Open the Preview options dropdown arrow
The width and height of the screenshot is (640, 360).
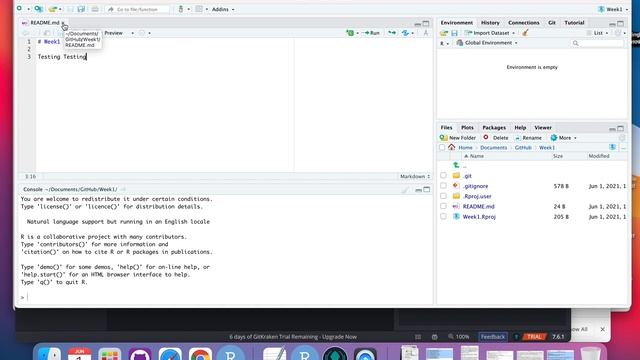click(133, 33)
